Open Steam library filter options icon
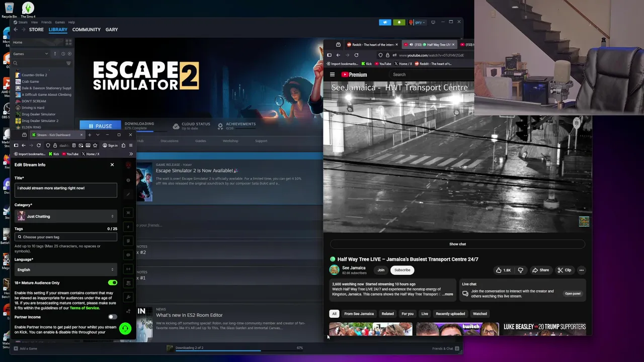 pos(68,63)
